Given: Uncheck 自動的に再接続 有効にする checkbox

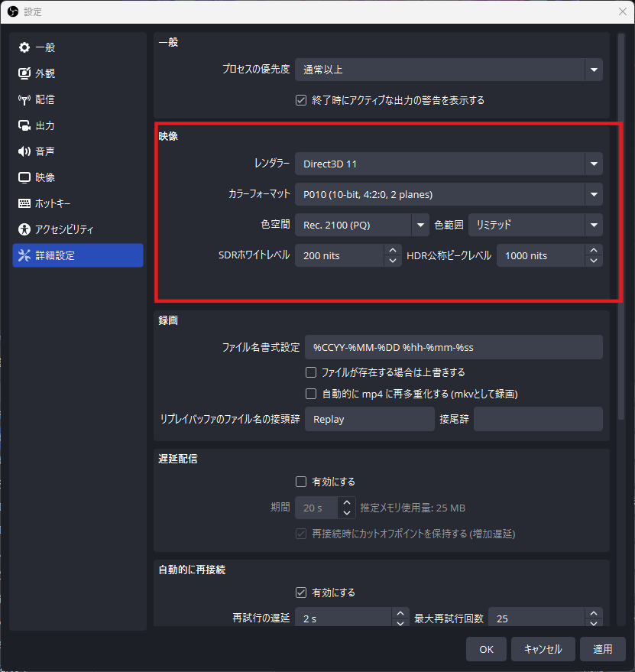Looking at the screenshot, I should 301,592.
